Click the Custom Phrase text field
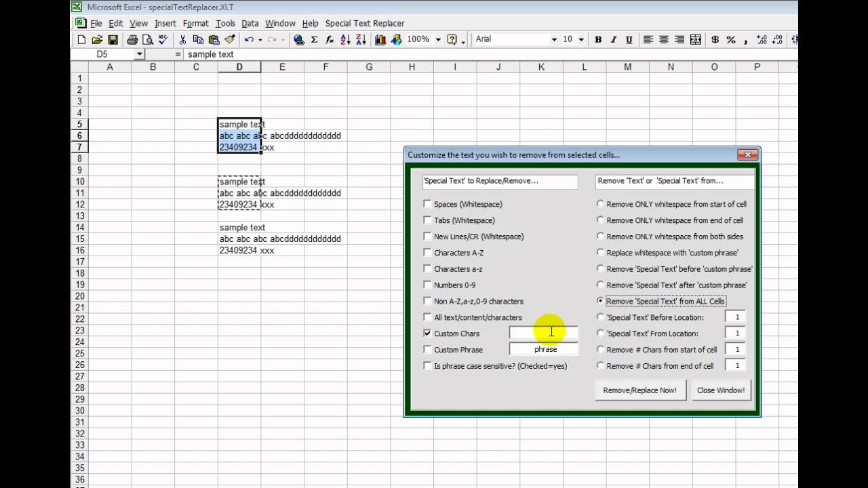Image resolution: width=868 pixels, height=488 pixels. pyautogui.click(x=544, y=349)
